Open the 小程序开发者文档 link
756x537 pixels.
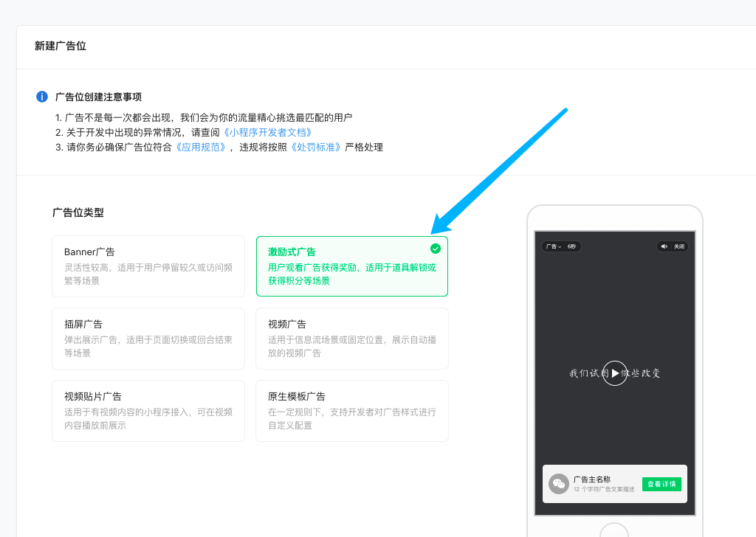(268, 132)
